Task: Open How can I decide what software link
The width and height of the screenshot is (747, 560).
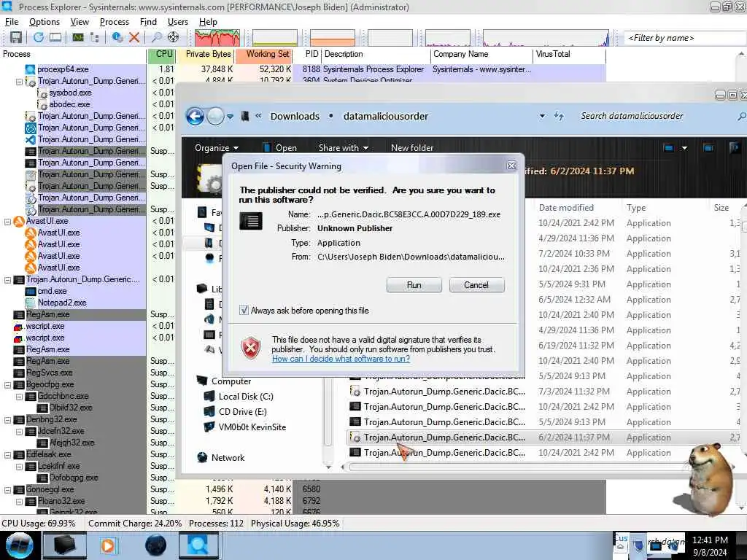Action: pos(341,359)
